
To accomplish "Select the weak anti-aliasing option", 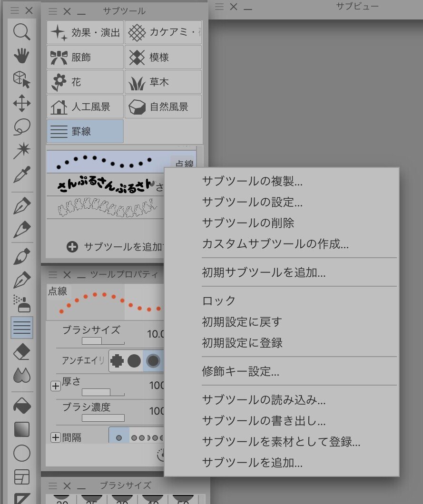I will point(134,361).
